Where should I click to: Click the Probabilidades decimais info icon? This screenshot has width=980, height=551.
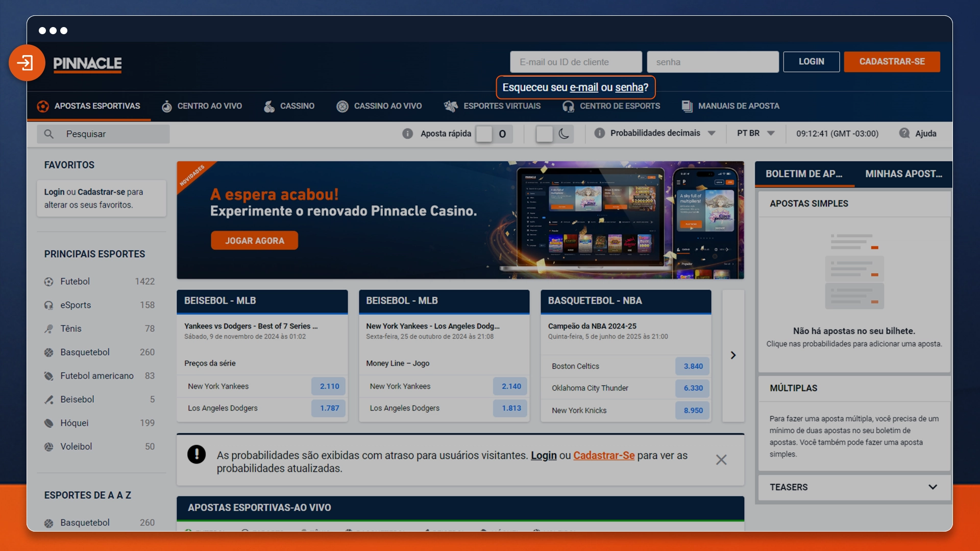[599, 133]
